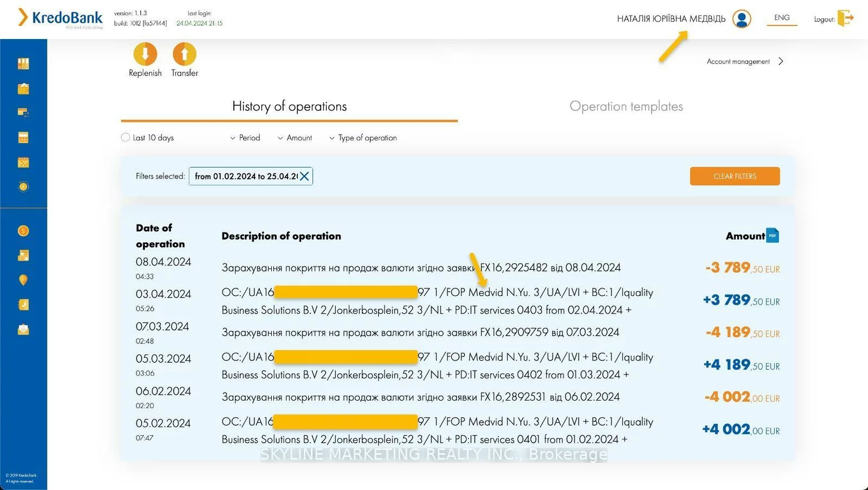Viewport: 868px width, 490px height.
Task: Open the map pin icon in sidebar
Action: [x=23, y=280]
